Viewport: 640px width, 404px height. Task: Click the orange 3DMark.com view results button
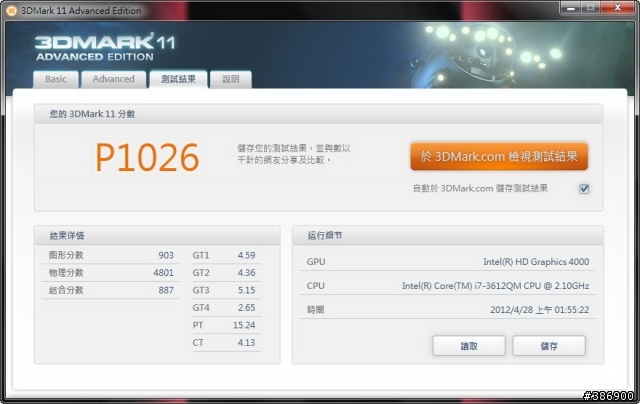pyautogui.click(x=499, y=156)
